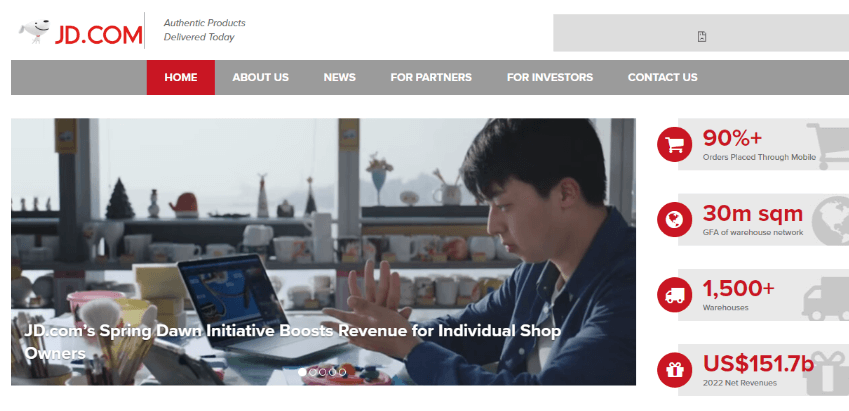Click the red globe circle icon
Image resolution: width=849 pixels, height=411 pixels.
pyautogui.click(x=674, y=220)
